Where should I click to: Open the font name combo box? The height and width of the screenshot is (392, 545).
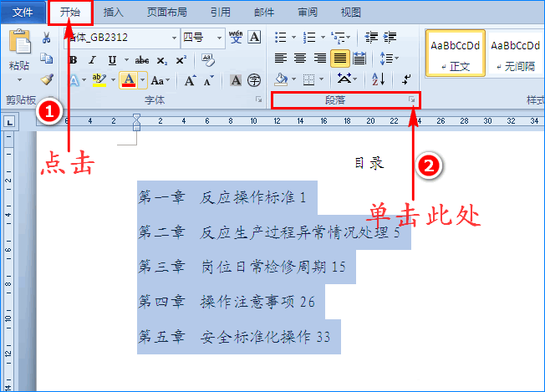point(122,37)
